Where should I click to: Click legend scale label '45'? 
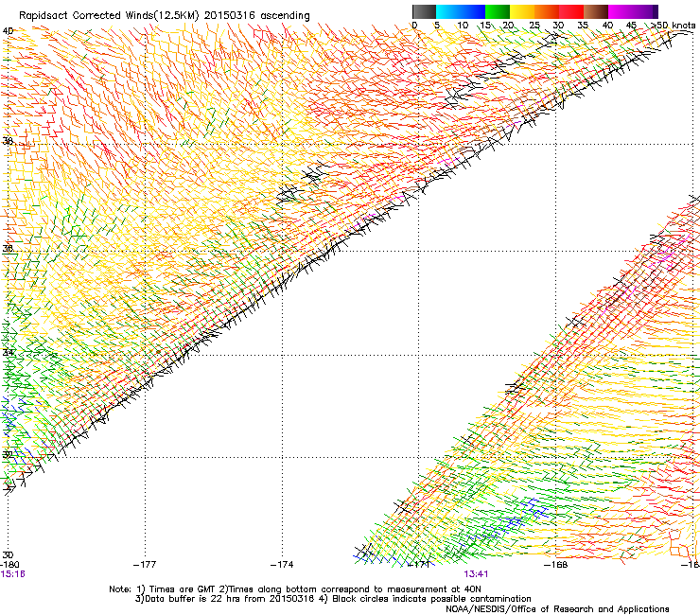[x=631, y=26]
